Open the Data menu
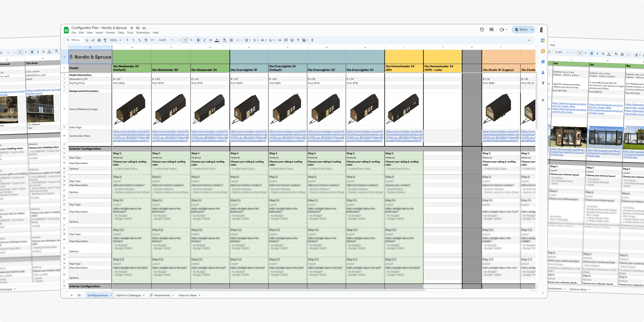Image resolution: width=644 pixels, height=322 pixels. point(121,33)
